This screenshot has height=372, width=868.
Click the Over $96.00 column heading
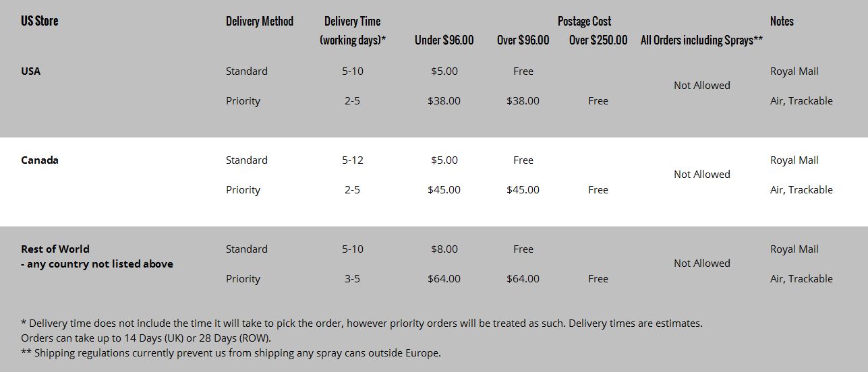point(523,40)
